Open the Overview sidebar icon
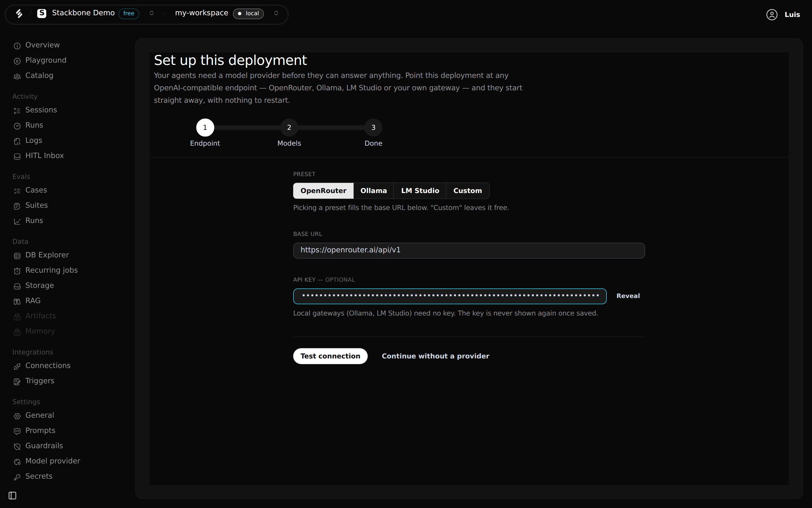Screen dimensions: 812x508 [x=17, y=46]
